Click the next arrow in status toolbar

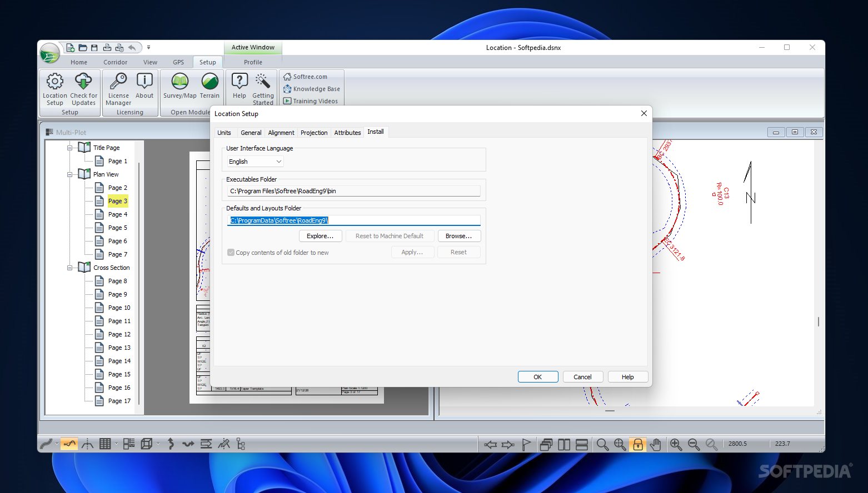508,444
